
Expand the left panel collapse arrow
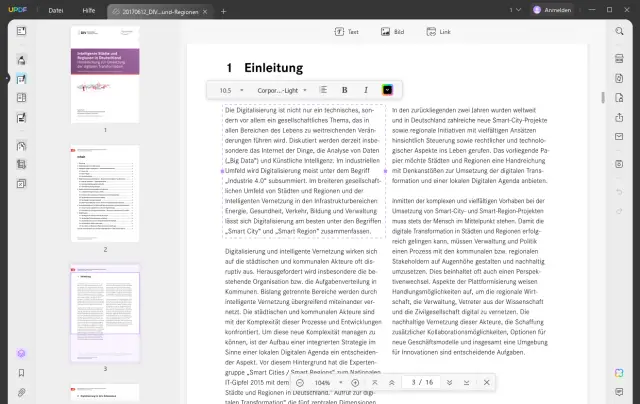[7, 78]
